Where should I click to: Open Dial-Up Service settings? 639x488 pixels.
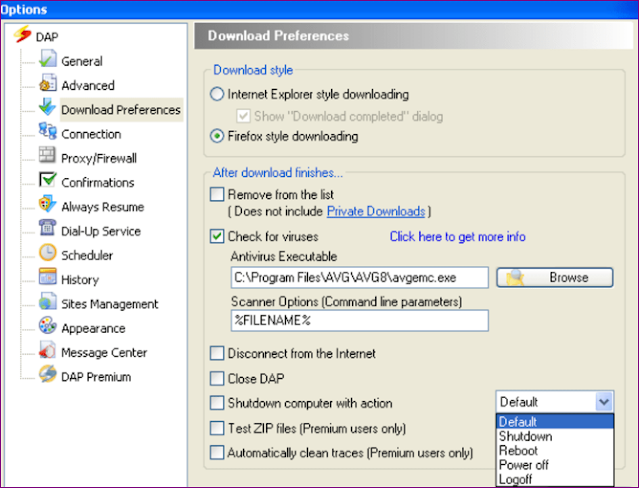point(101,231)
